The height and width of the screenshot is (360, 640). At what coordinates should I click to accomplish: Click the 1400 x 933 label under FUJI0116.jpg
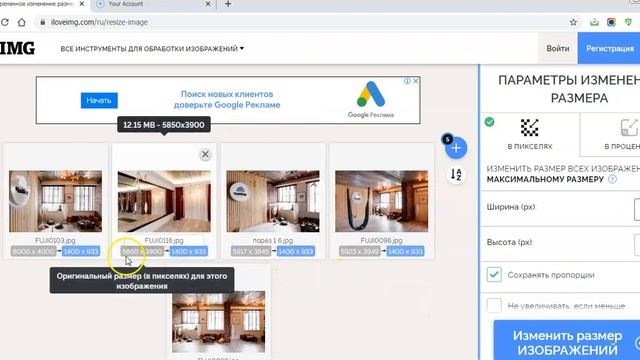coord(189,251)
